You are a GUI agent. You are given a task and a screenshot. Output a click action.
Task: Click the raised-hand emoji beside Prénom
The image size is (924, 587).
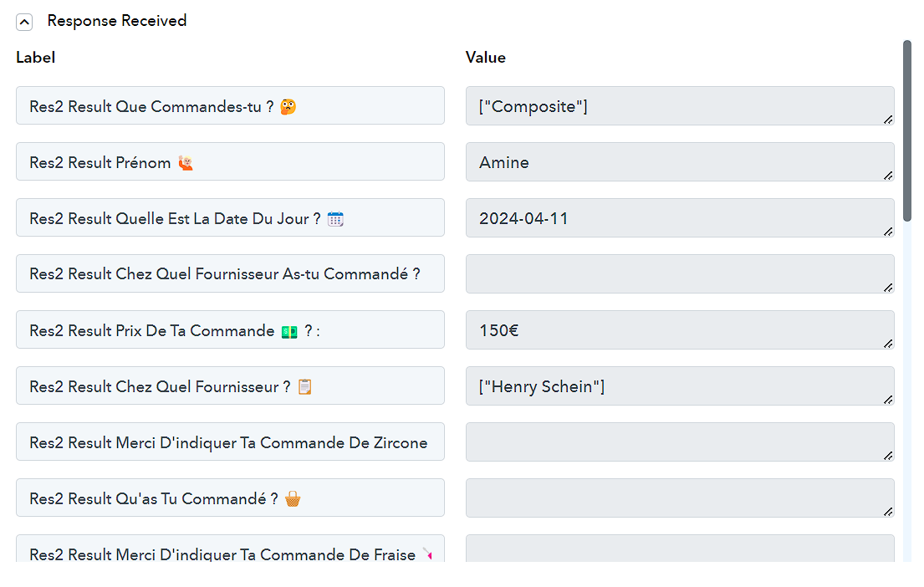pos(186,163)
